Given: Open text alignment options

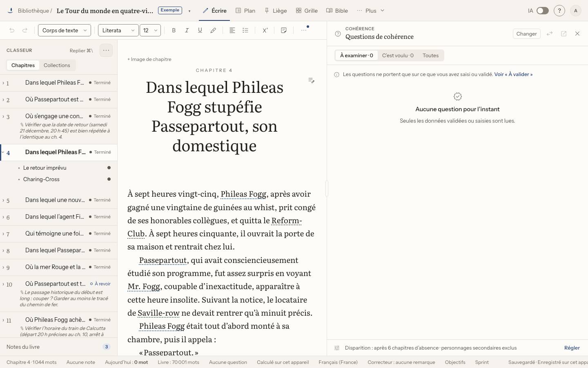Looking at the screenshot, I should point(232,30).
